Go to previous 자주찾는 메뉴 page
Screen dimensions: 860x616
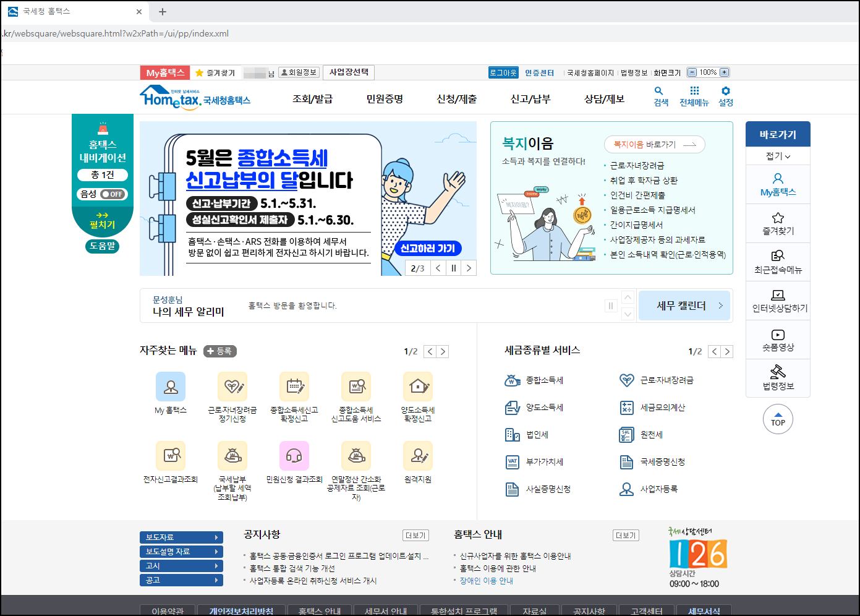click(430, 351)
